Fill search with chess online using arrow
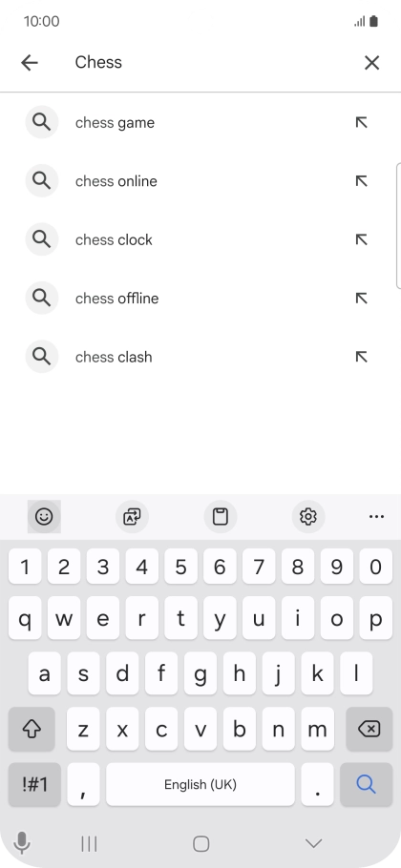Screen dimensions: 401x868 361,181
